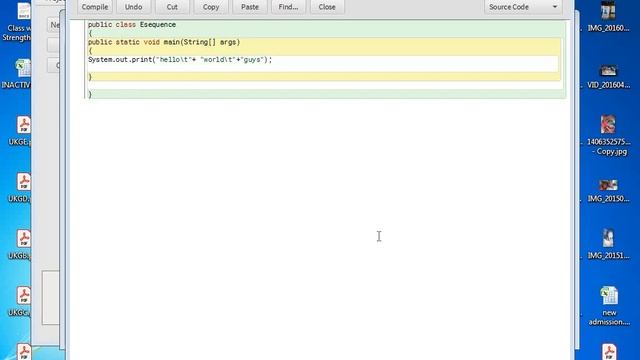Click the Paste button
640x360 pixels.
[250, 7]
